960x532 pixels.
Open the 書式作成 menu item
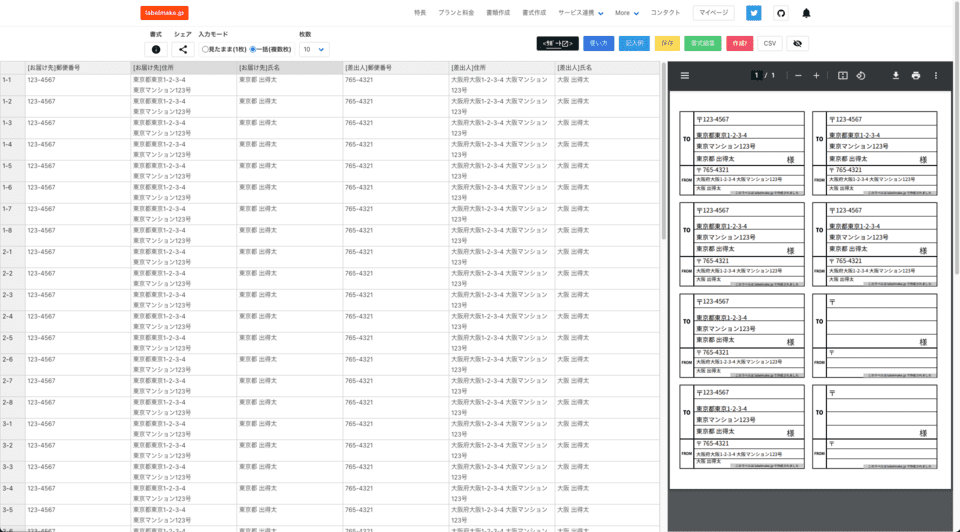point(534,13)
